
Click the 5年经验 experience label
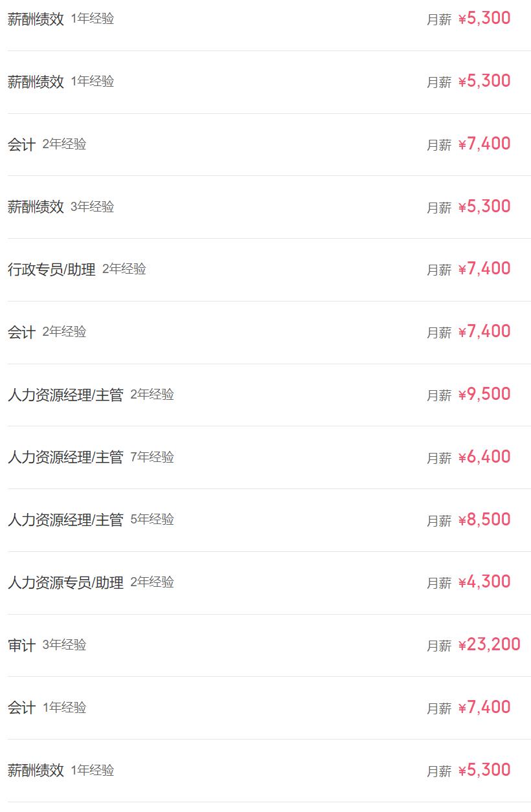(152, 519)
